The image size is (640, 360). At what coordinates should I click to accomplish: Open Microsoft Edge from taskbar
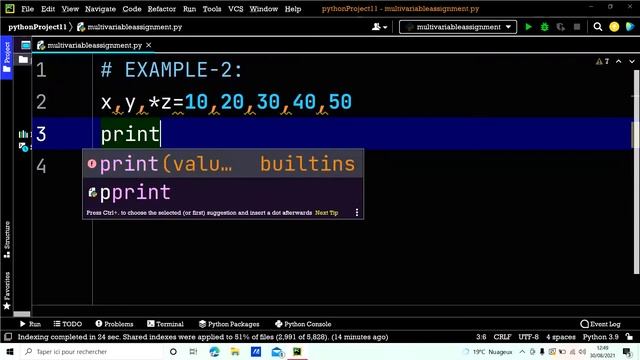(x=214, y=351)
